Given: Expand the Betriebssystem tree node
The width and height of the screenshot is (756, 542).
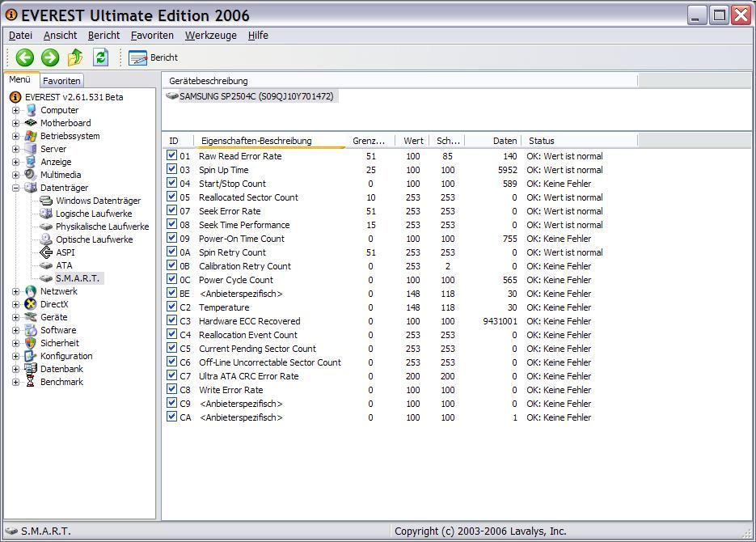Looking at the screenshot, I should 16,136.
